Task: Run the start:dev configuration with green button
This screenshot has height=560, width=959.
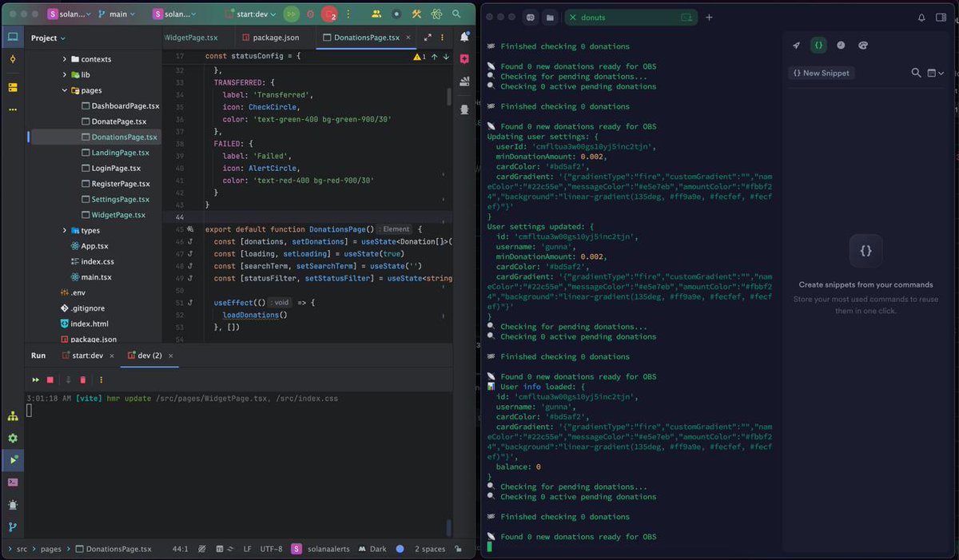Action: [x=291, y=14]
